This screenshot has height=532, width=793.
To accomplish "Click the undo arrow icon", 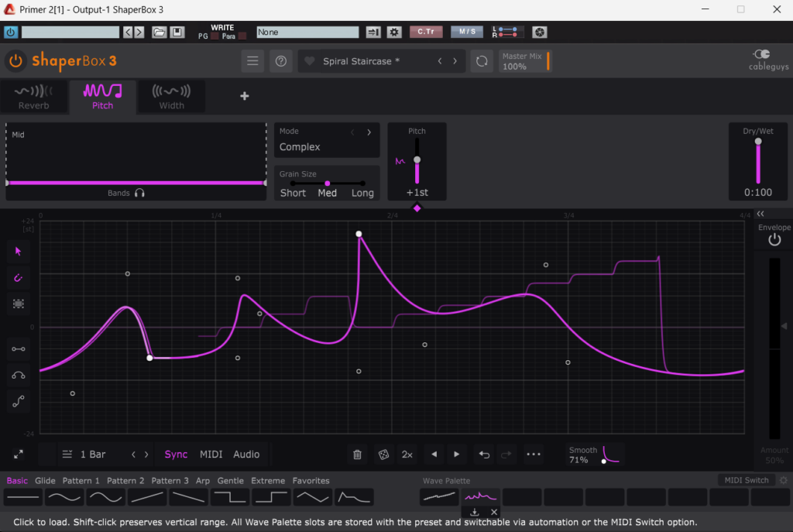I will coord(484,455).
